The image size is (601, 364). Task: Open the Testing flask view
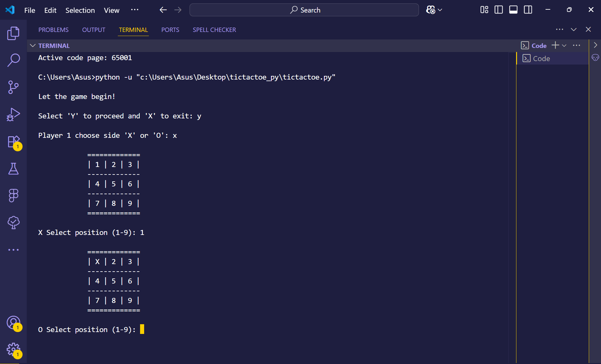click(x=13, y=169)
